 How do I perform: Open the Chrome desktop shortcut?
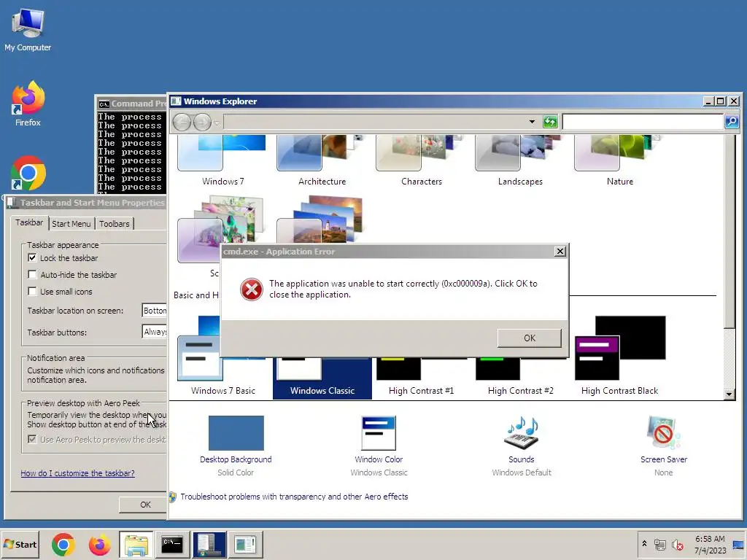28,174
